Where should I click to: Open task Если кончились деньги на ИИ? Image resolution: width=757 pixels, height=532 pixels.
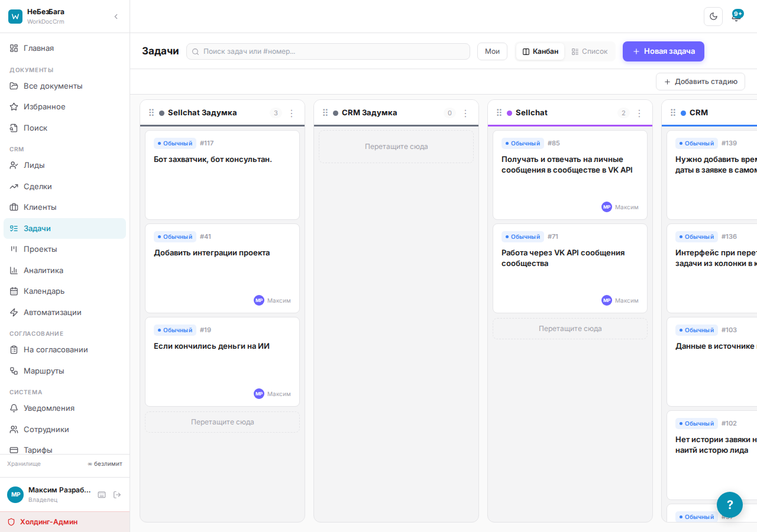(x=222, y=362)
